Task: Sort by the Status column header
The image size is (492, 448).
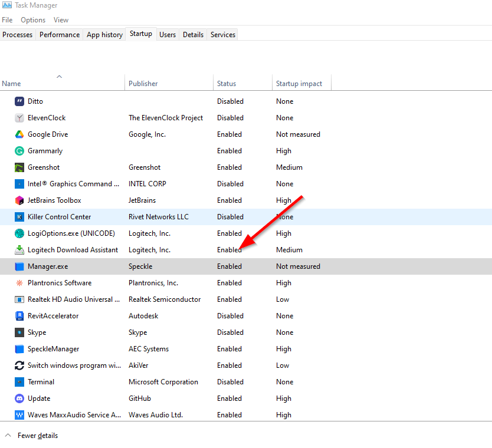Action: tap(242, 83)
